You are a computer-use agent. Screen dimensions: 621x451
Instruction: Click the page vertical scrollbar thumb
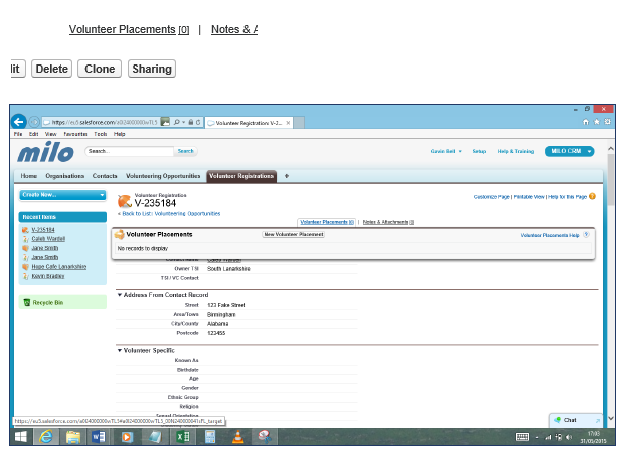tap(611, 179)
